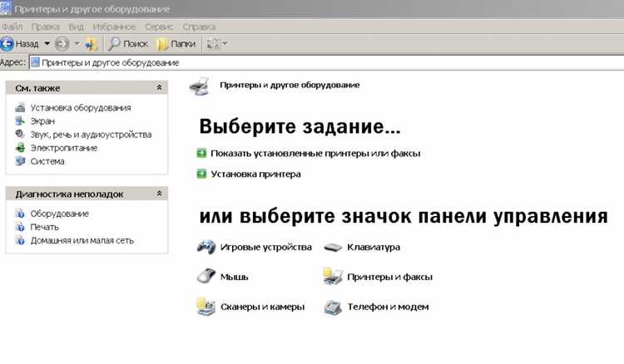The width and height of the screenshot is (624, 364).
Task: Open Электропитание in the sidebar
Action: point(64,148)
